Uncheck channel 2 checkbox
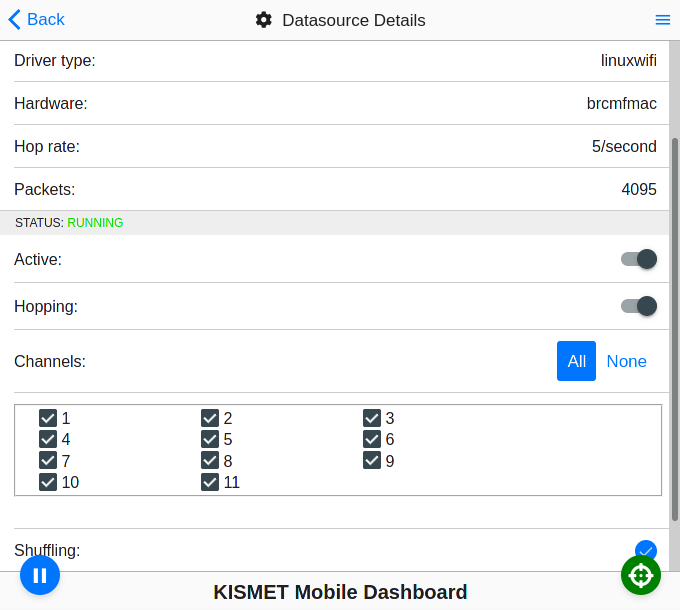This screenshot has width=680, height=610. [x=210, y=418]
